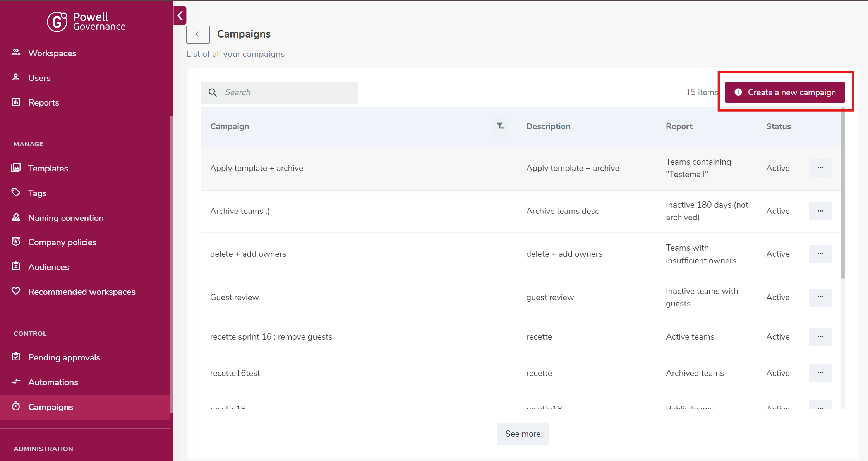This screenshot has width=868, height=461.
Task: Click the Automations arrows icon
Action: (16, 382)
